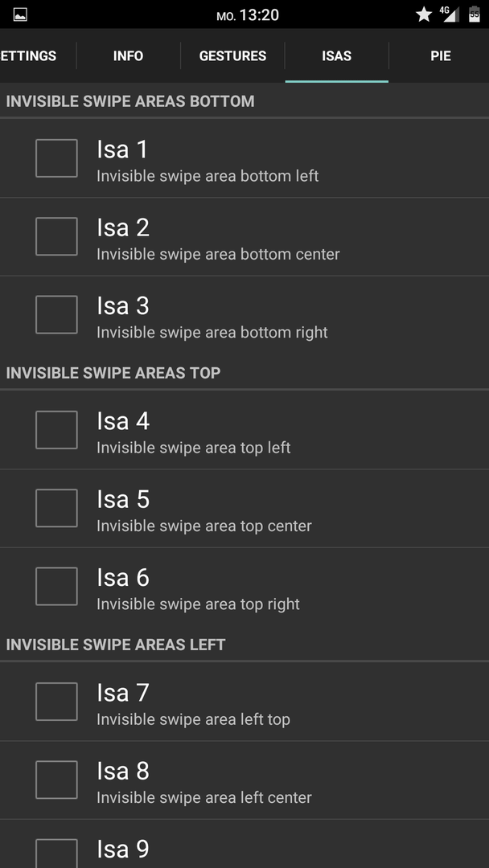Toggle the Isa 7 left top checkbox

click(x=56, y=702)
